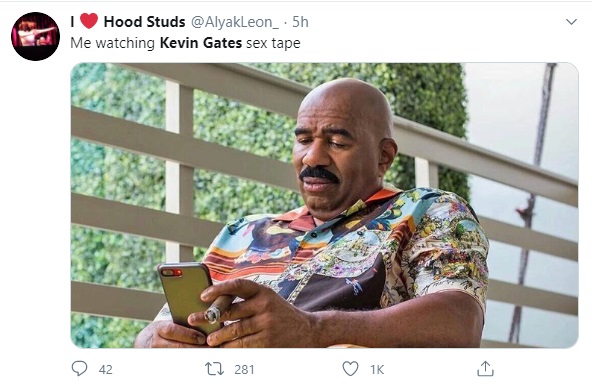Click the 281 retweets count
592x388 pixels.
coord(244,370)
